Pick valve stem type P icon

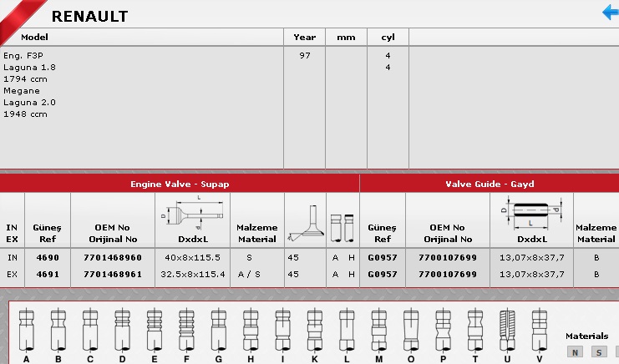(x=442, y=331)
